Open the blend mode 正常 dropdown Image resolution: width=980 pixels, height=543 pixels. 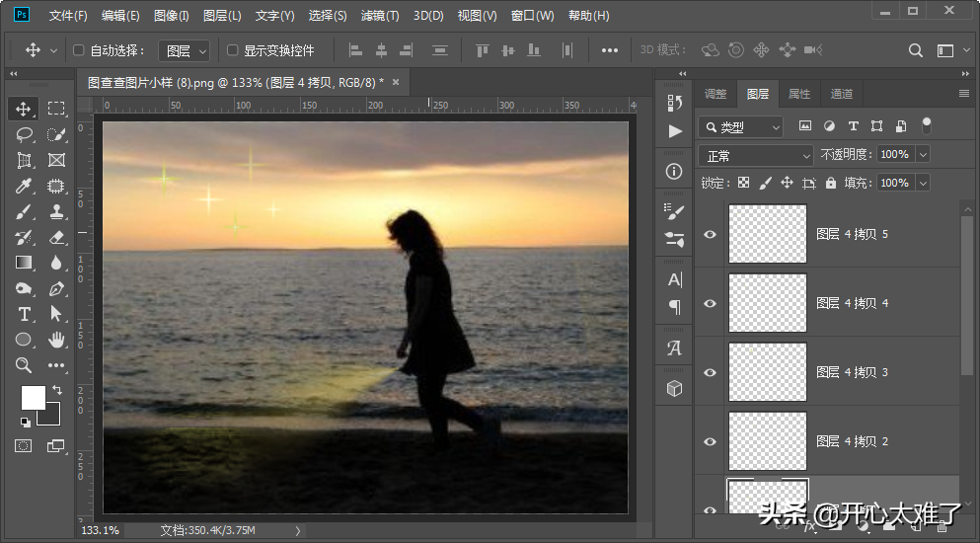755,156
